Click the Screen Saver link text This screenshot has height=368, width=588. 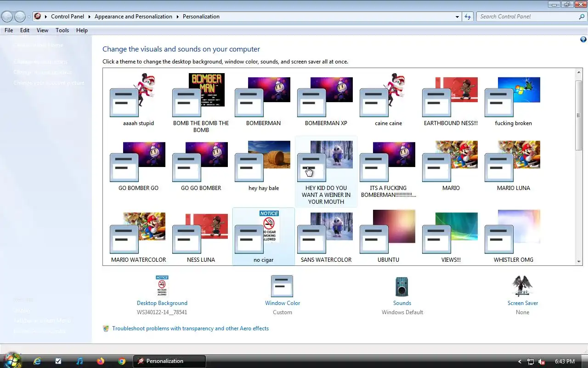click(x=523, y=303)
